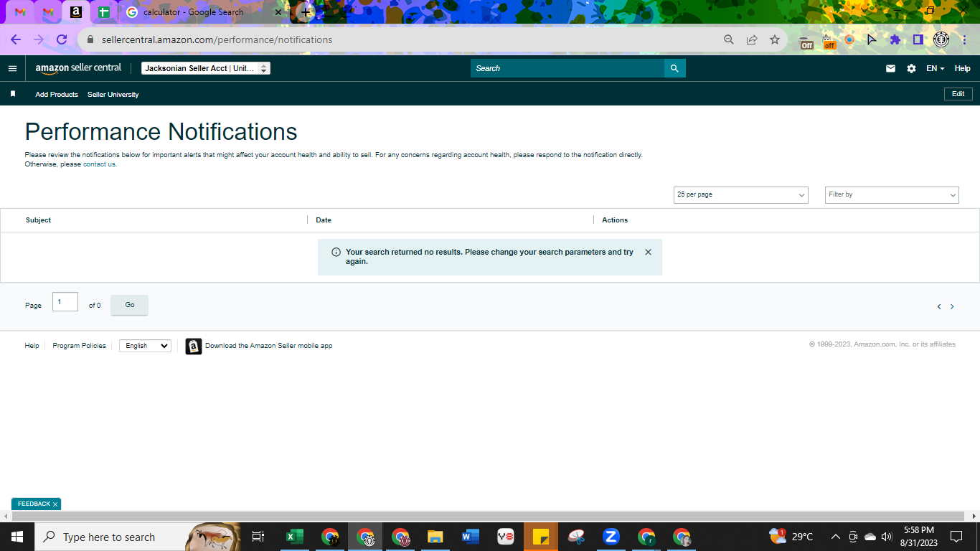
Task: Close the calculator Google Search tab
Action: 278,12
